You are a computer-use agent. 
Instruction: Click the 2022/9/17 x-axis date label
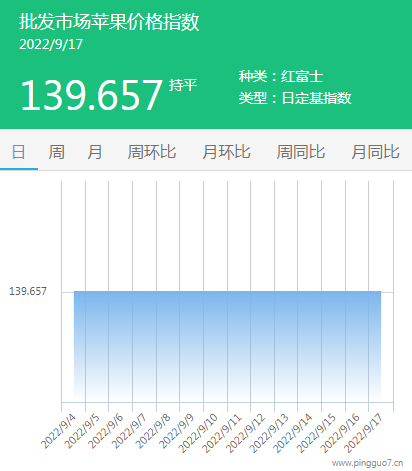[362, 433]
